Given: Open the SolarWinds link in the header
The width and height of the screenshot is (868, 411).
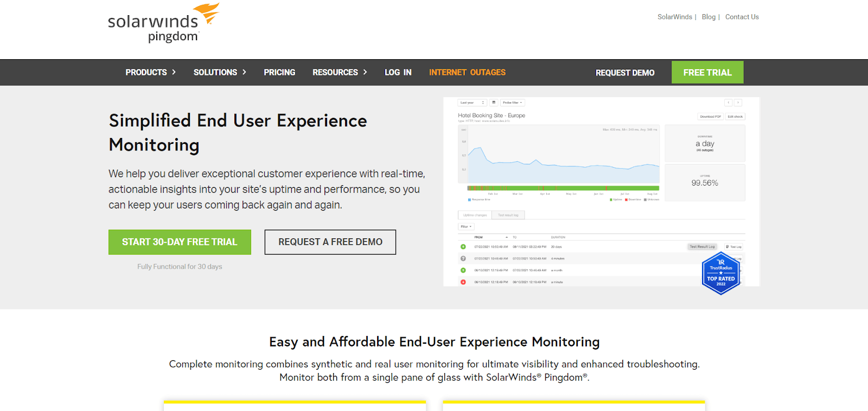Looking at the screenshot, I should 674,17.
